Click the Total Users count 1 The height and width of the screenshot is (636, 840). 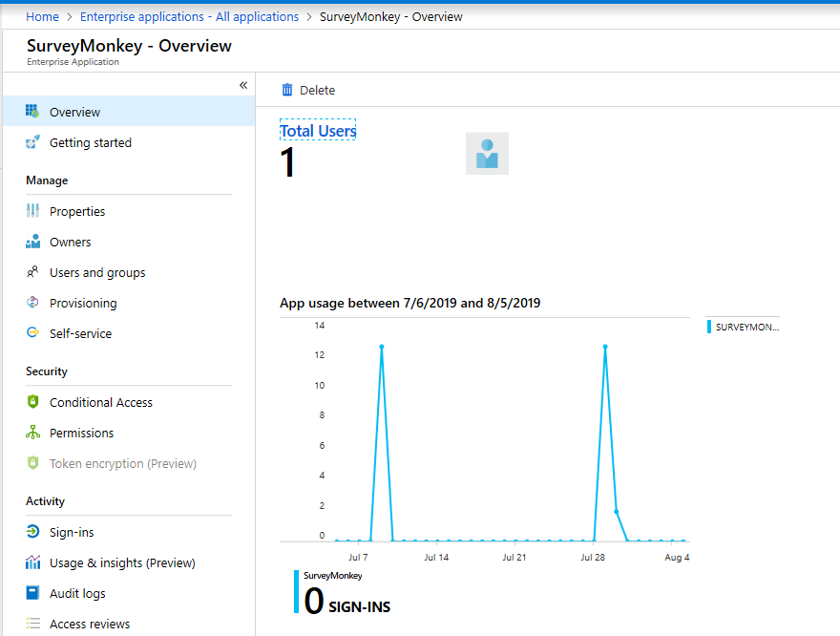pos(287,161)
